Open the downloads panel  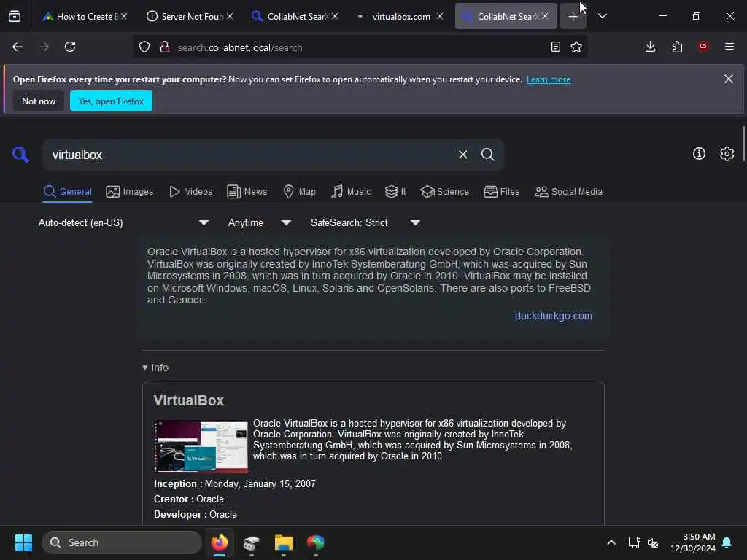pos(650,47)
